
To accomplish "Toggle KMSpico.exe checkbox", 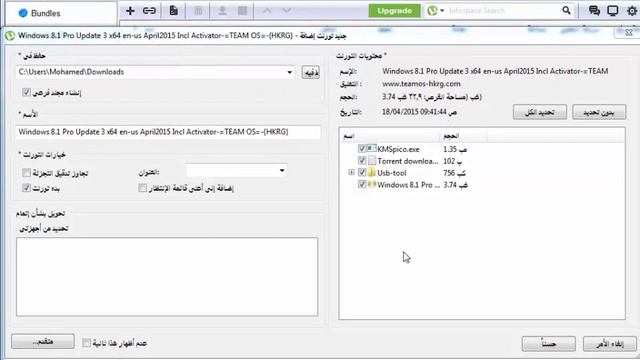I will 362,149.
